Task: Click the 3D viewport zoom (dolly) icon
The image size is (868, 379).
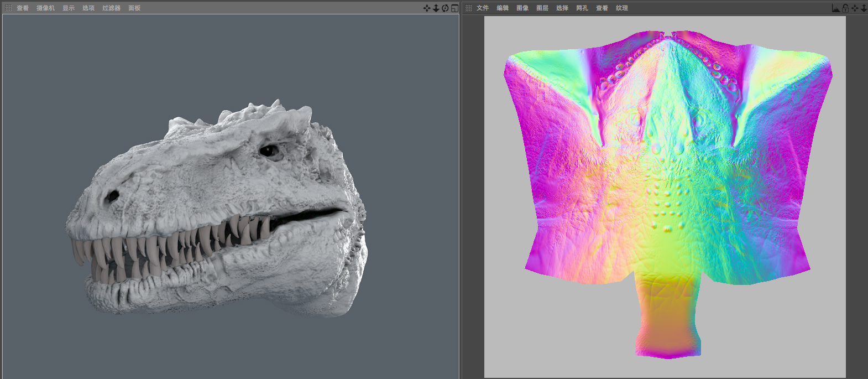Action: [436, 8]
